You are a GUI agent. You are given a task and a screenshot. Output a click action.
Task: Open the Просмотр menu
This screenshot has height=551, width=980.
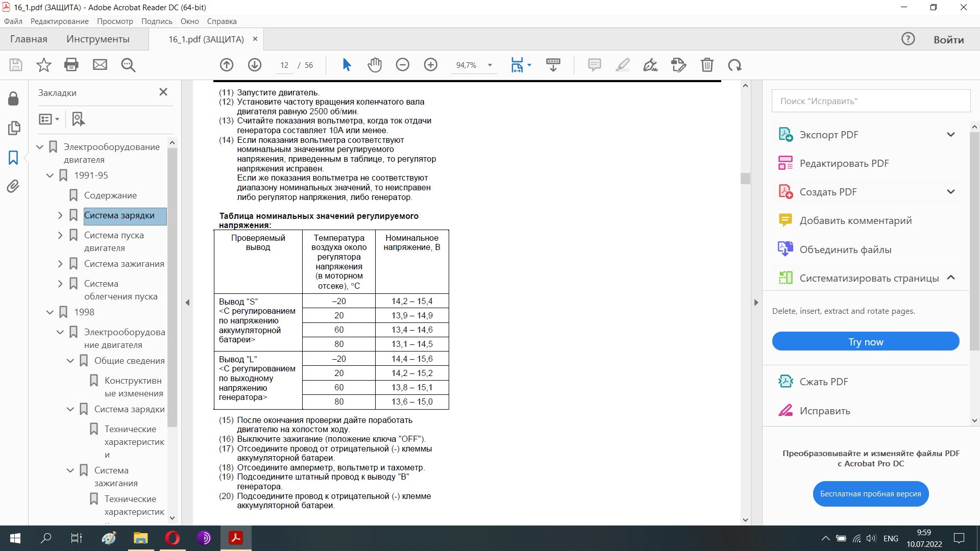click(x=115, y=21)
